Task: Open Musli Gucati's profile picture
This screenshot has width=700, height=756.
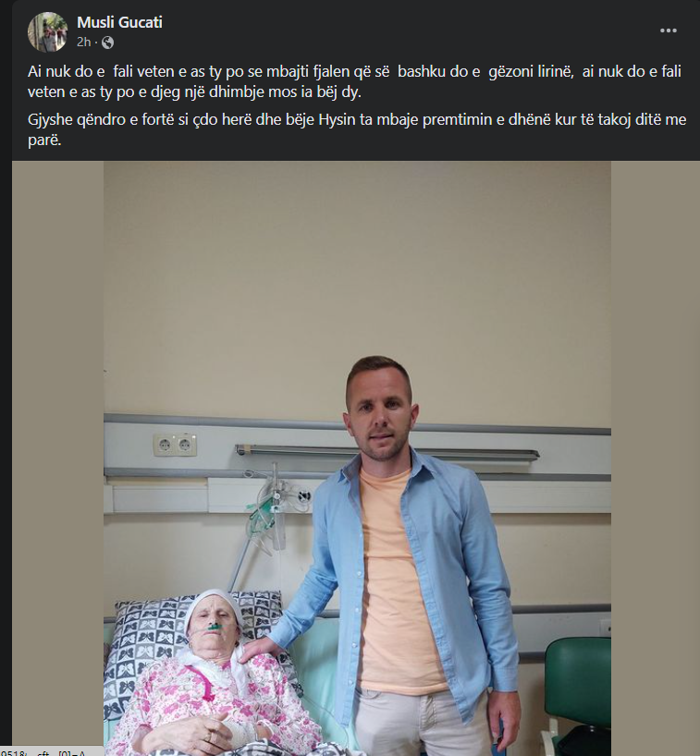Action: pyautogui.click(x=47, y=31)
